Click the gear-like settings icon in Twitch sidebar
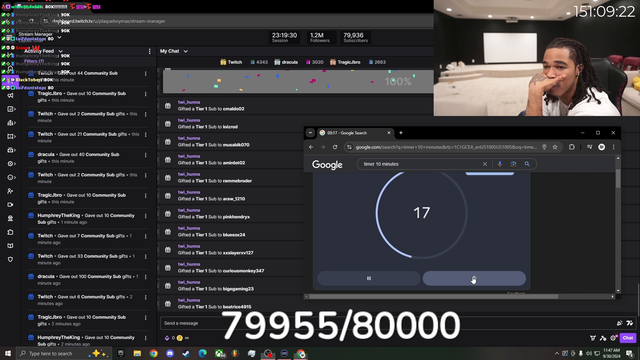The width and height of the screenshot is (640, 360). point(11,164)
